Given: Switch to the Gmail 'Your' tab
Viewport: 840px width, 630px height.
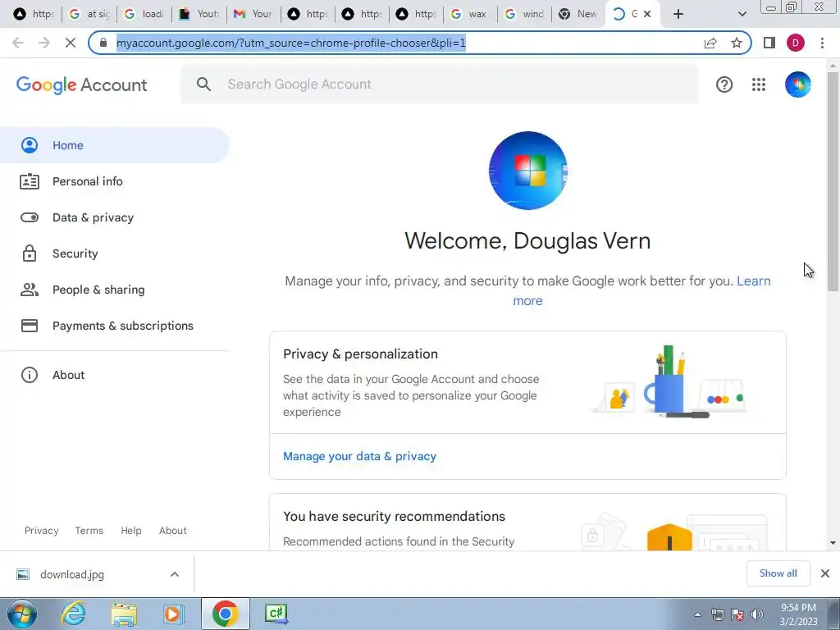Looking at the screenshot, I should click(253, 14).
